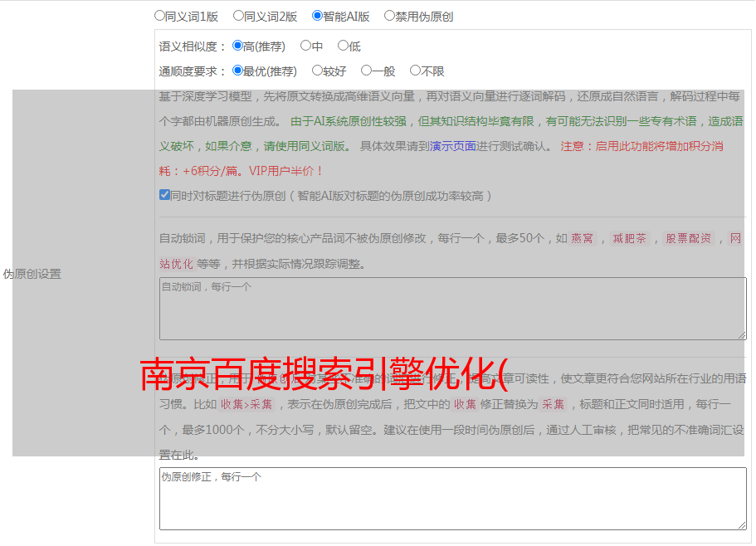The height and width of the screenshot is (546, 756).
Task: Set 语义相似度 to 低
Action: 343,46
